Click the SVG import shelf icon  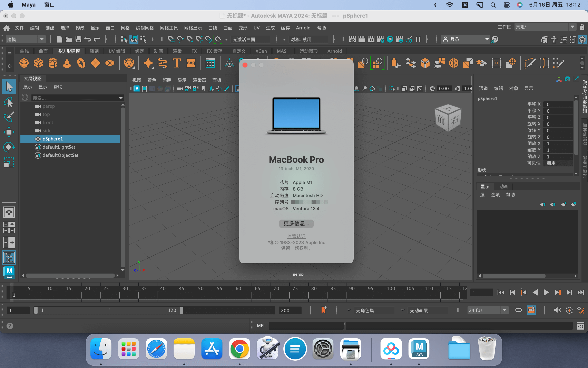(191, 63)
